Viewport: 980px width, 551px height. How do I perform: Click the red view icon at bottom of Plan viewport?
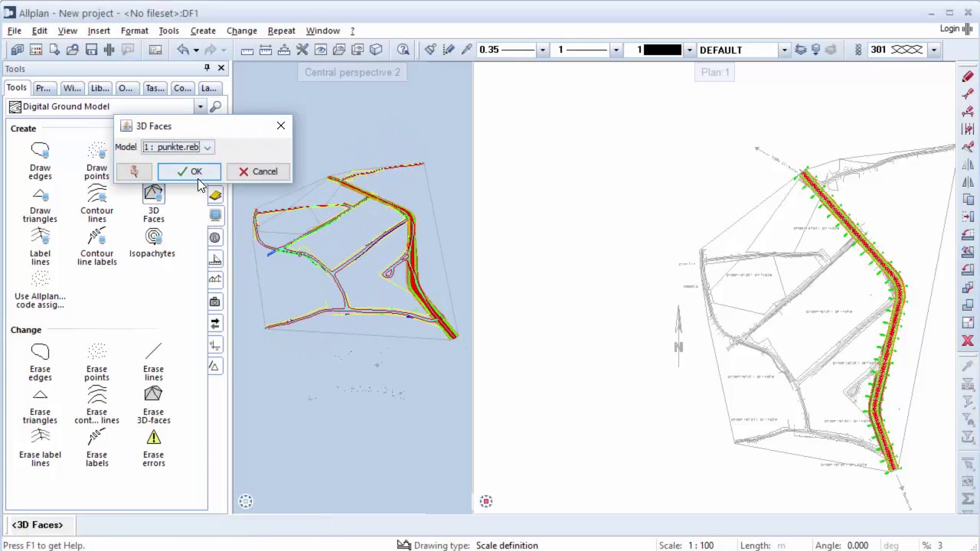point(486,501)
